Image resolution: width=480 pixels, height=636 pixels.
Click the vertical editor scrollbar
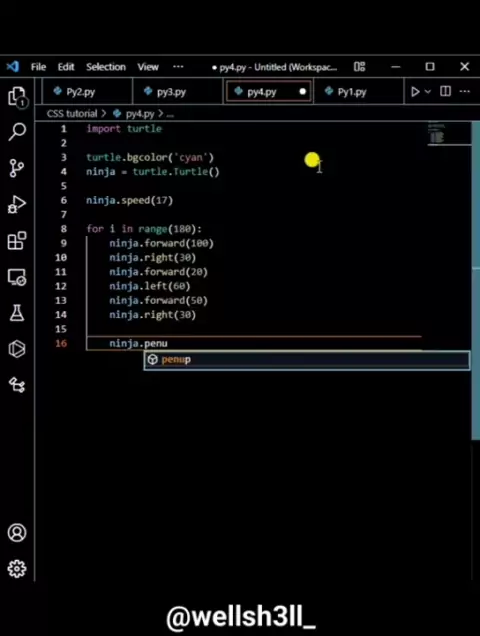(x=476, y=280)
